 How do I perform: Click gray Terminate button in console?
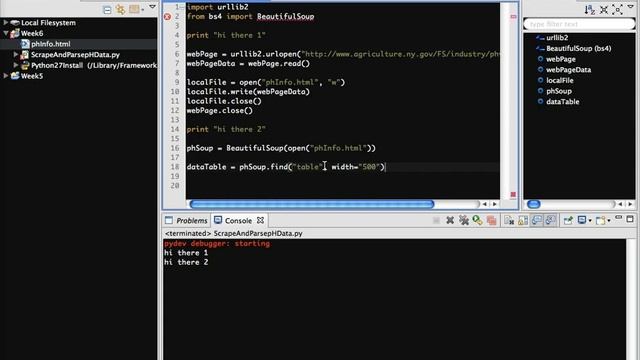(x=436, y=220)
